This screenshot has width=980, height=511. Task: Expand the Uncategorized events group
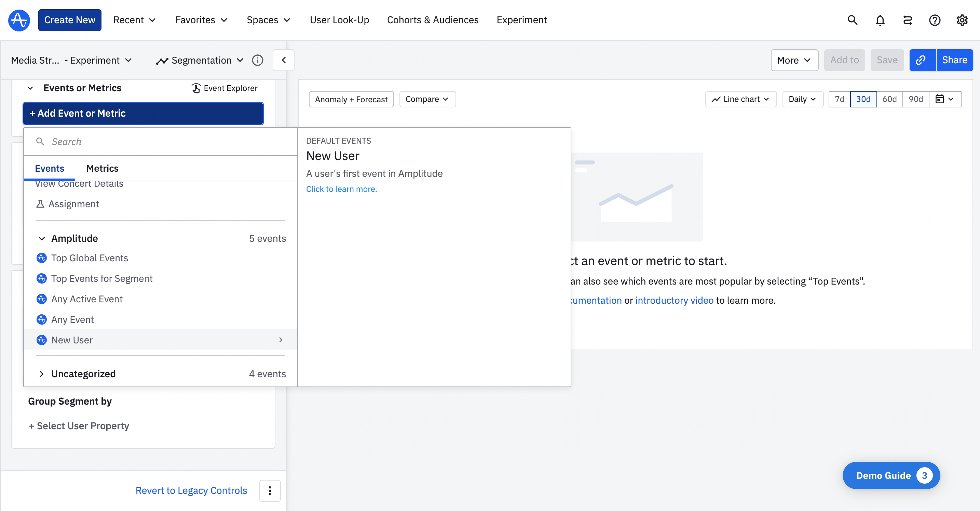tap(42, 374)
